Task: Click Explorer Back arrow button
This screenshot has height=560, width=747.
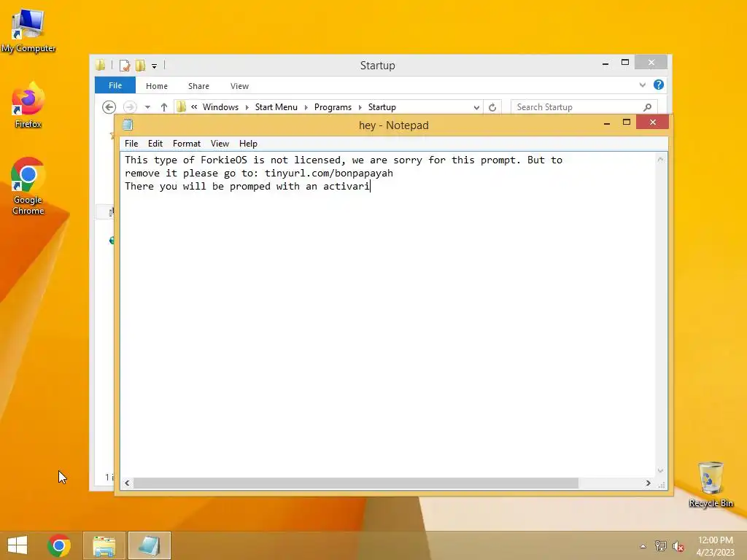Action: pos(109,107)
